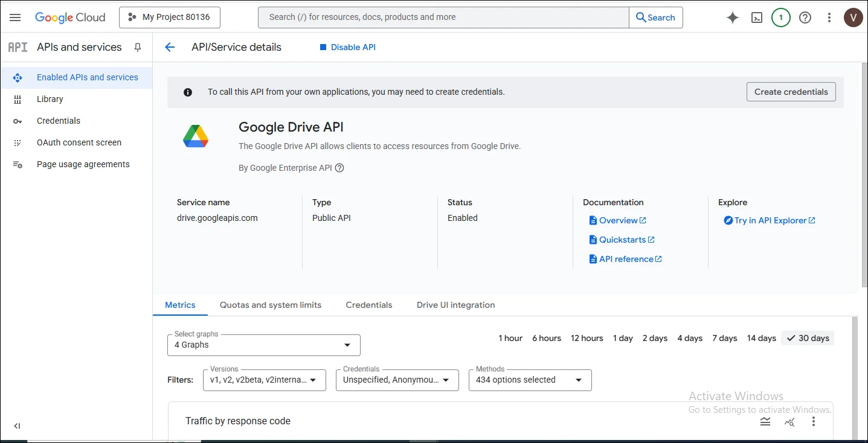The width and height of the screenshot is (868, 443).
Task: Select the 30 days time range
Action: (808, 338)
